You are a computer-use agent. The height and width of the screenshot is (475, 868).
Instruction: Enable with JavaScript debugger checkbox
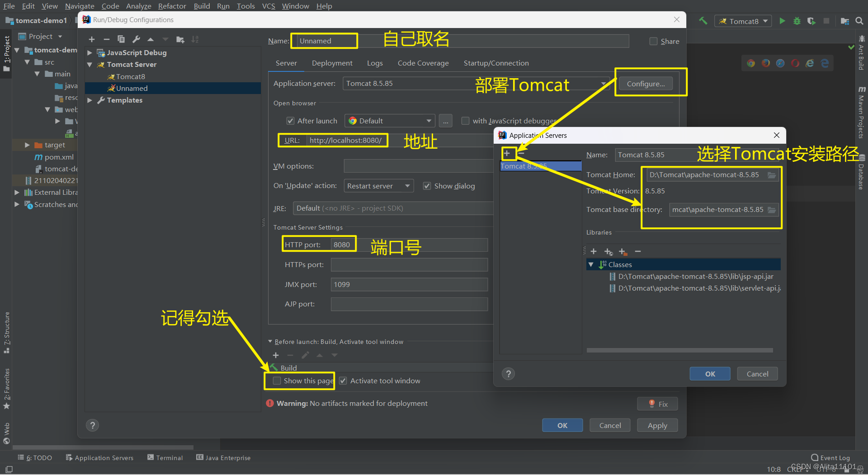[465, 121]
